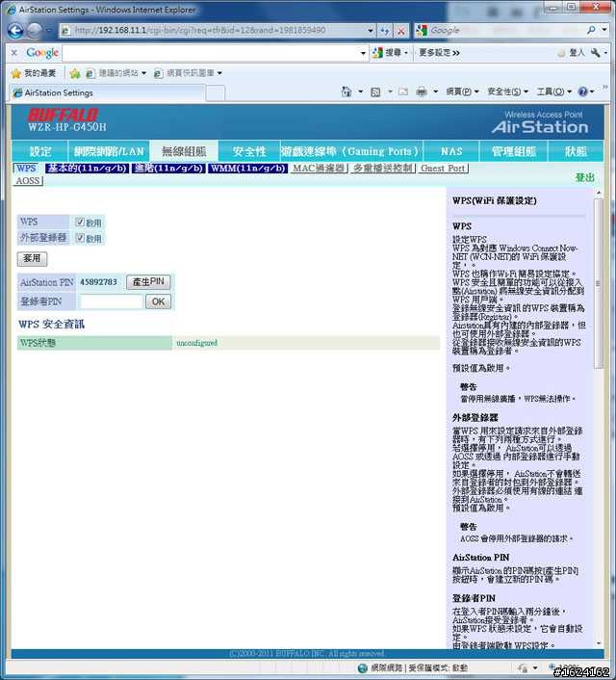
Task: Expand the 建議的網站 favorites dropdown
Action: 144,73
